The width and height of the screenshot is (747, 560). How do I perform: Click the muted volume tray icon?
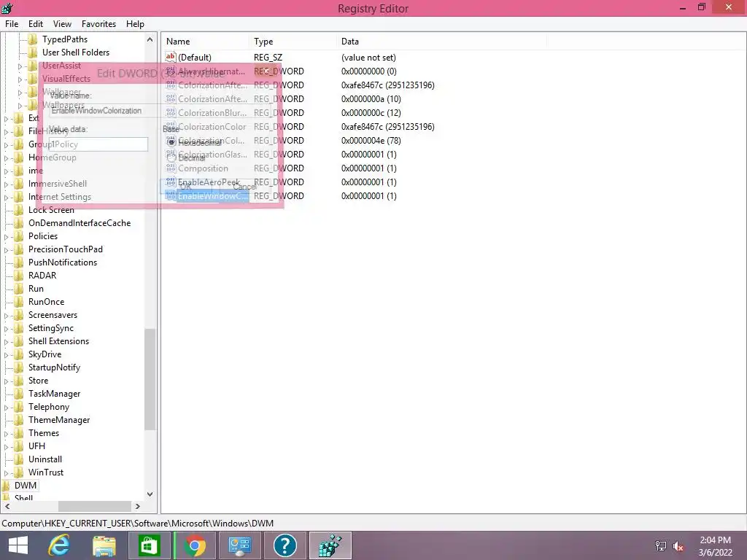tap(678, 545)
